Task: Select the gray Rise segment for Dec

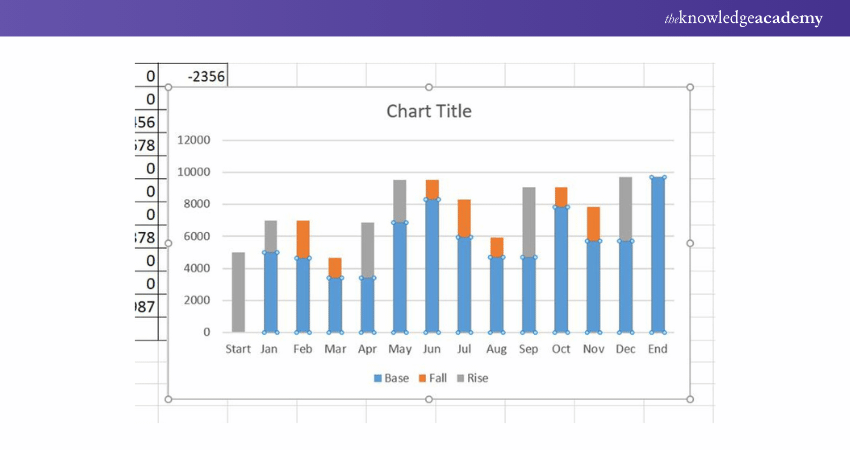Action: (x=625, y=209)
